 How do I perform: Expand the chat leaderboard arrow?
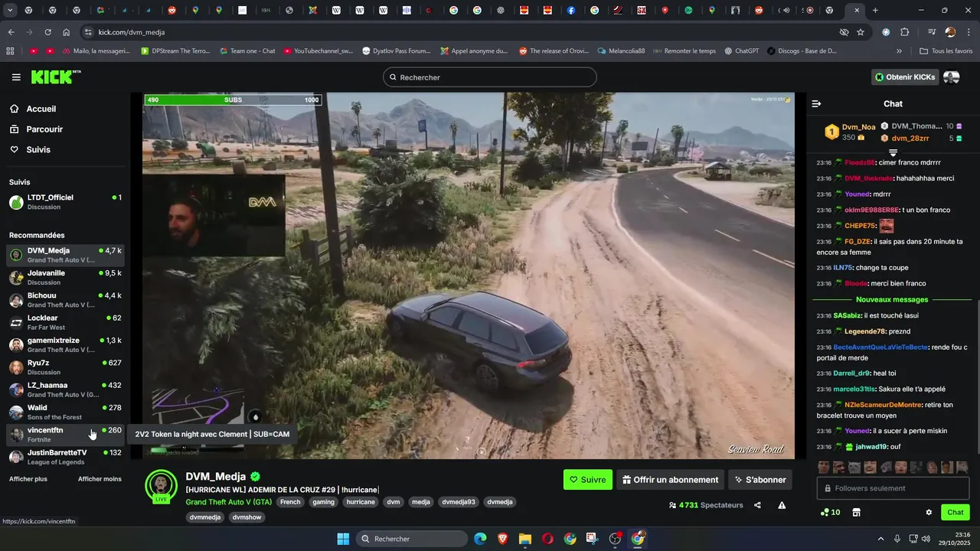[x=893, y=154]
